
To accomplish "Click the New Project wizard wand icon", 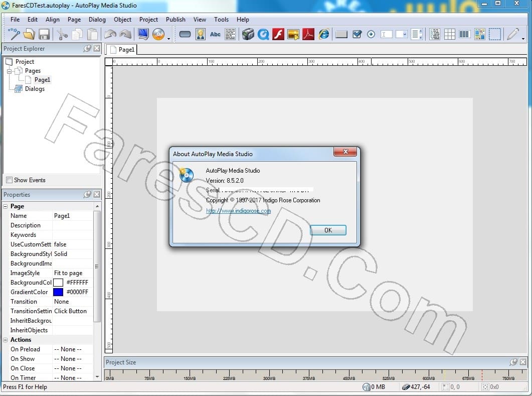I will [14, 34].
